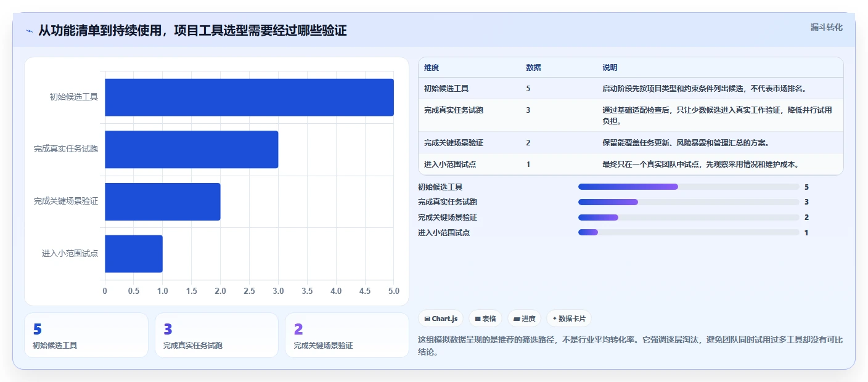Click the lightning icon beside the page title
The height and width of the screenshot is (382, 868).
click(29, 31)
